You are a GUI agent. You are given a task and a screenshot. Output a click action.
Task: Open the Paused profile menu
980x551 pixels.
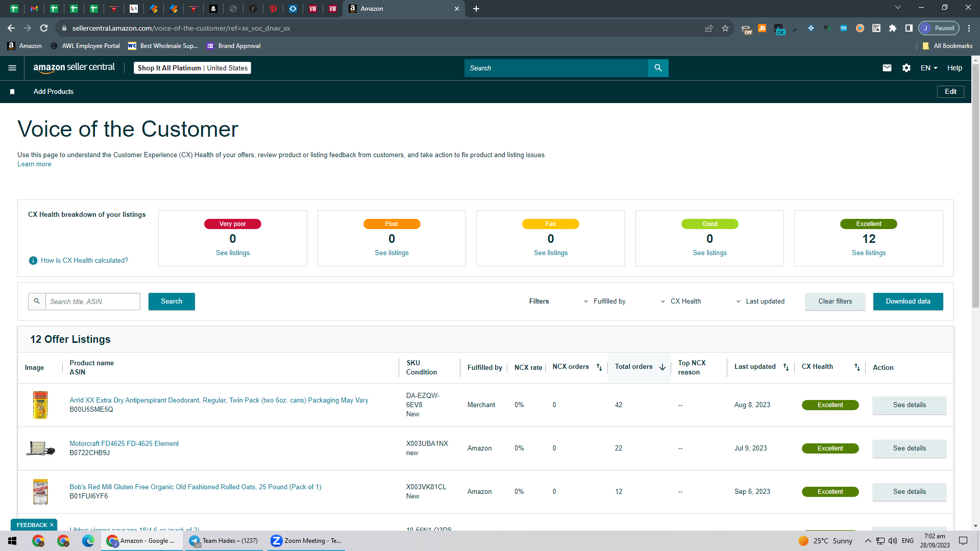(x=939, y=28)
